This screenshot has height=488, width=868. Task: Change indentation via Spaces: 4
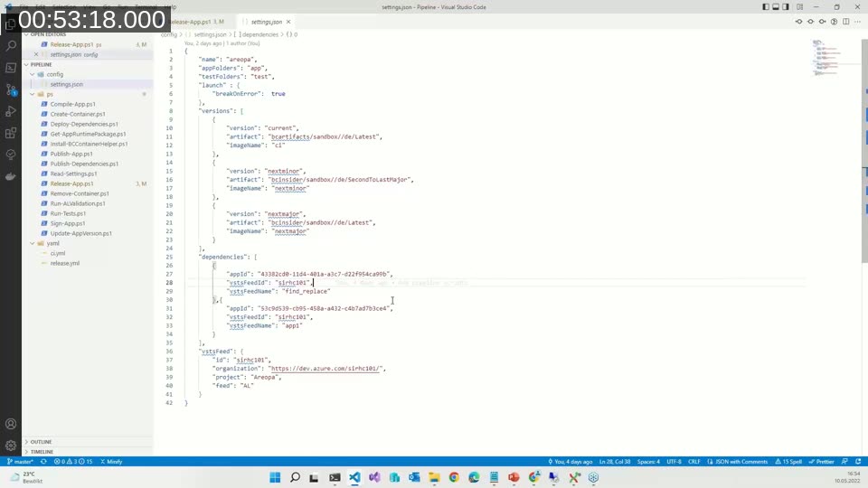648,462
